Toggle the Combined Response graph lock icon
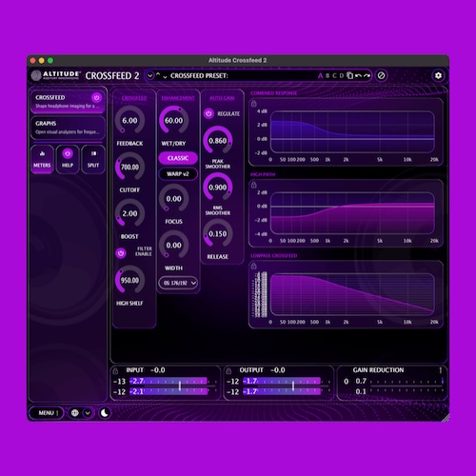The width and height of the screenshot is (476, 476). pos(254,104)
